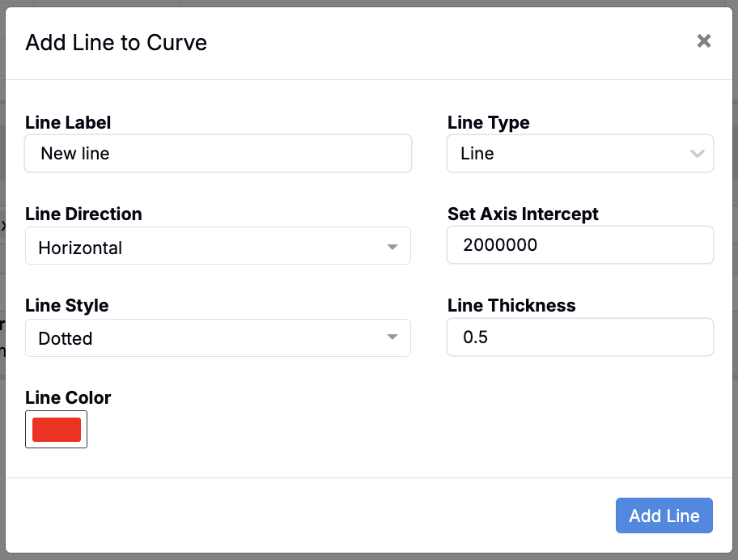This screenshot has width=738, height=560.
Task: Click the caret arrow in Line Direction
Action: coord(392,247)
